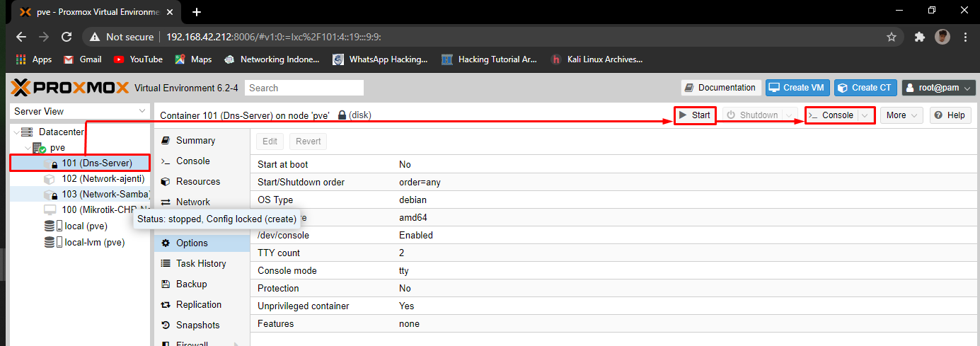Select the Protection row
Viewport: 980px width, 346px height.
[x=615, y=288]
